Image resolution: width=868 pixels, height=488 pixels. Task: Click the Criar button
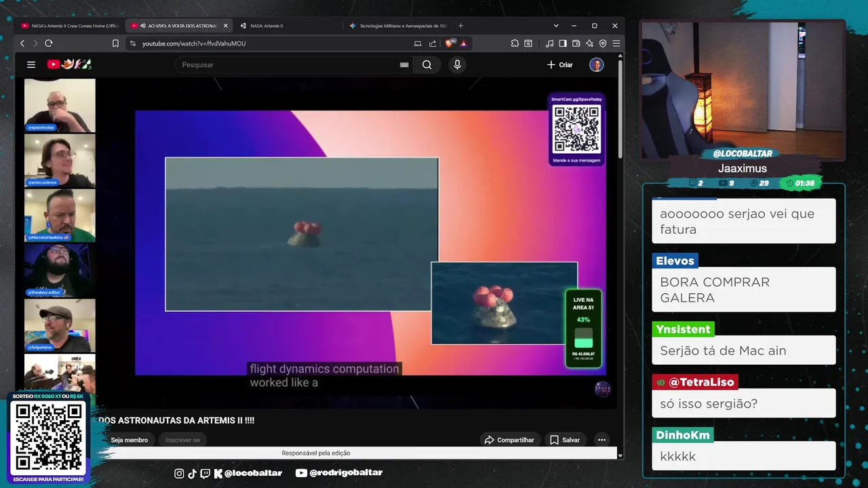560,64
